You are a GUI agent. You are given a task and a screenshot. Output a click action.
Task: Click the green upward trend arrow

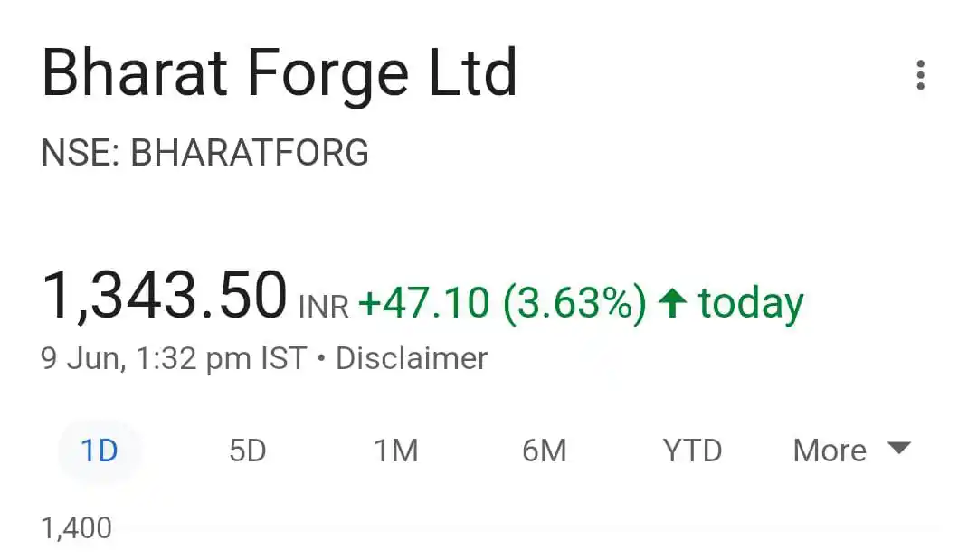671,301
